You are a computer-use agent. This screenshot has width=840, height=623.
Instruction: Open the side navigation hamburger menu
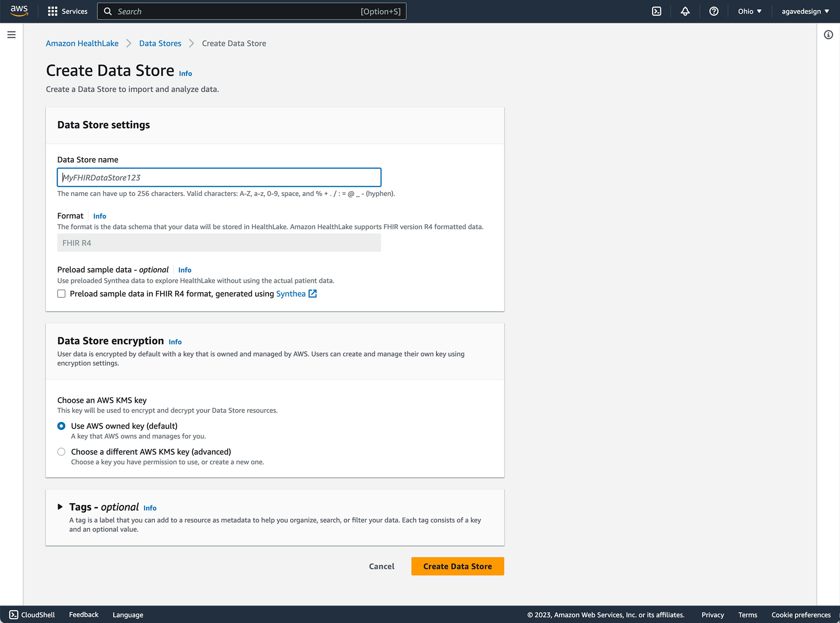11,35
